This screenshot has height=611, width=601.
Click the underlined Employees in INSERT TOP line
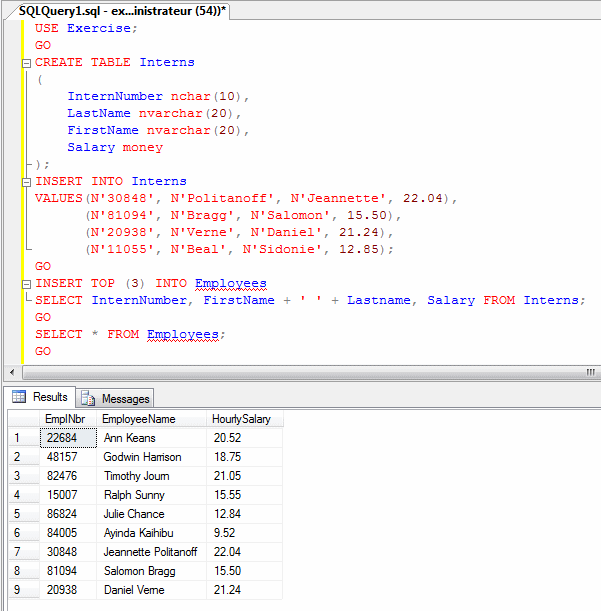pyautogui.click(x=231, y=283)
